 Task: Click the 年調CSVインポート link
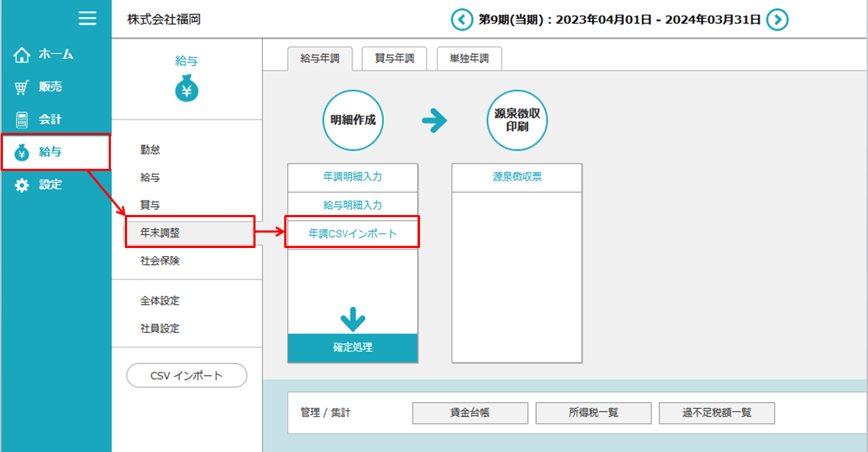(x=352, y=233)
